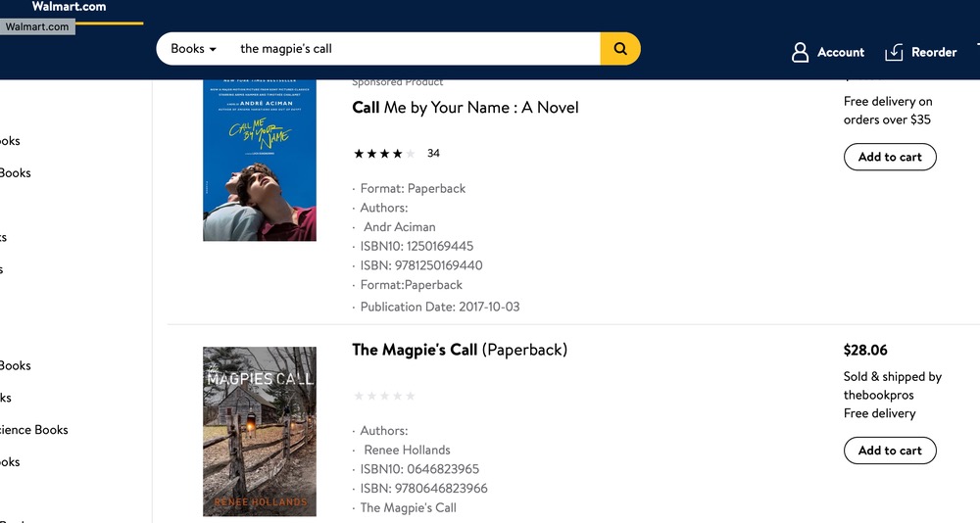Open The Magpie's Call book cover image
980x523 pixels.
tap(260, 431)
